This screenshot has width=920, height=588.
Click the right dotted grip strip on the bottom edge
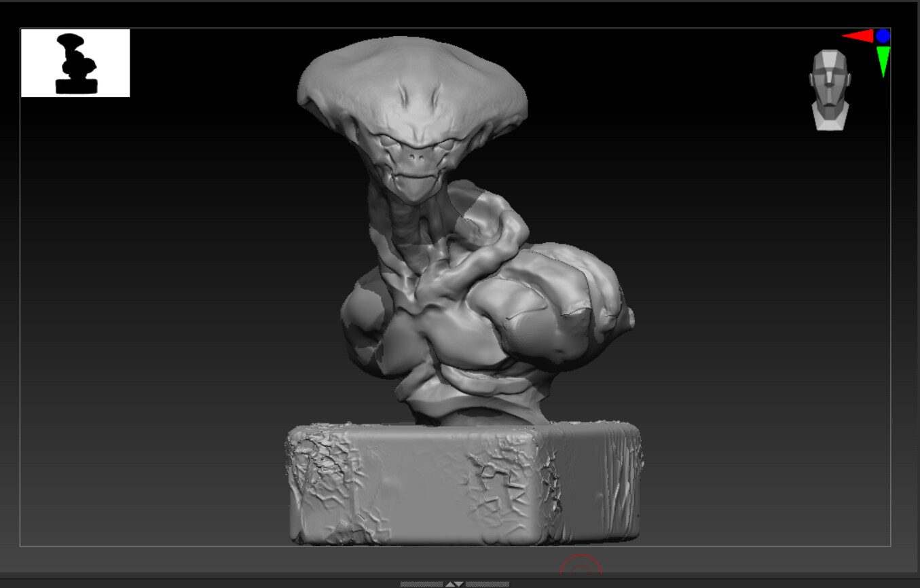point(486,583)
